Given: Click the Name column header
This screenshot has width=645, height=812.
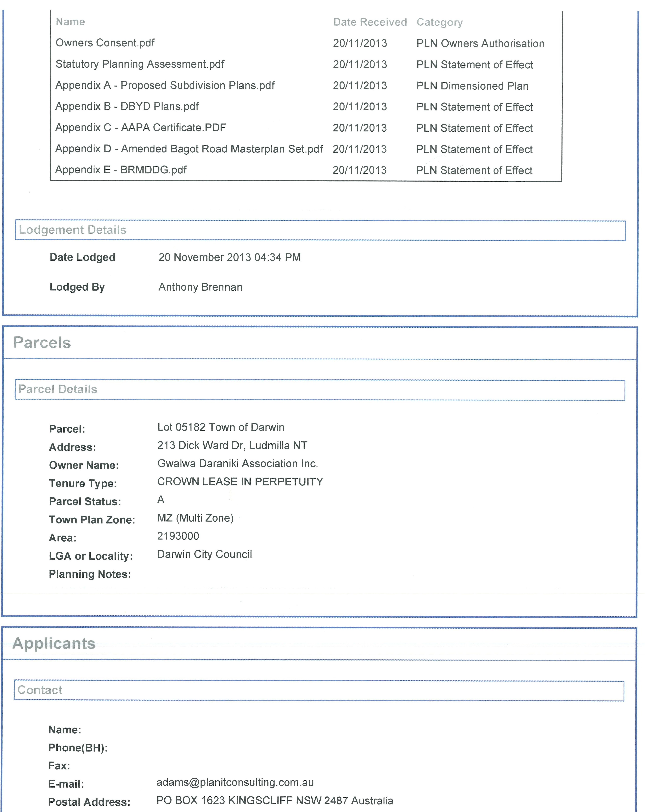Looking at the screenshot, I should click(70, 22).
